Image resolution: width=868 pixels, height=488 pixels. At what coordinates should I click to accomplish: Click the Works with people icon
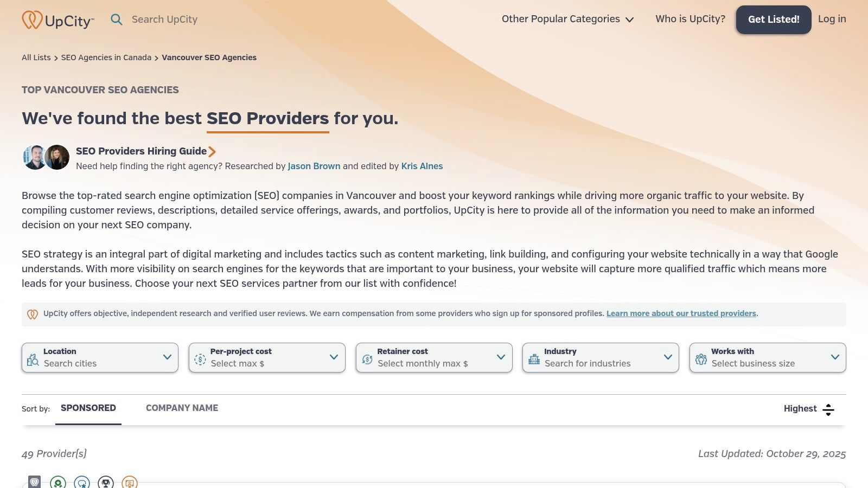coord(700,358)
